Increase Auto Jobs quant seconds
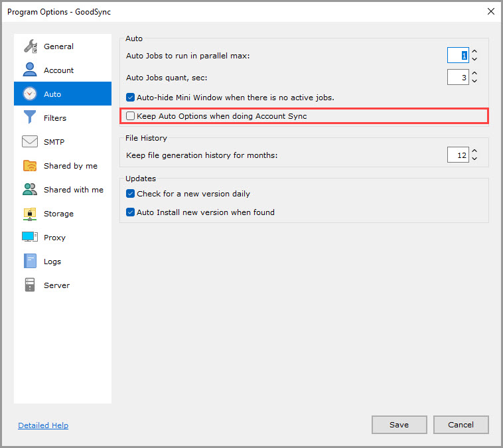 coord(474,73)
